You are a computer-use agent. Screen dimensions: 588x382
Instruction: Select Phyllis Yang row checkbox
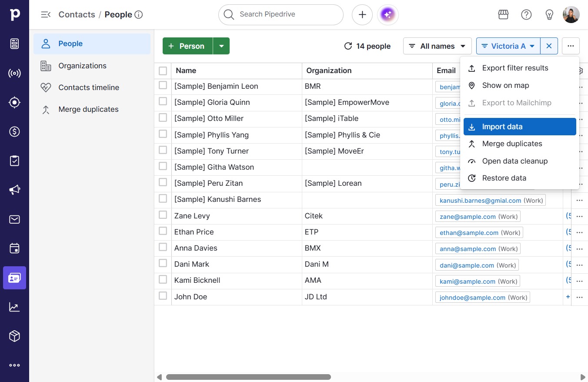[163, 134]
